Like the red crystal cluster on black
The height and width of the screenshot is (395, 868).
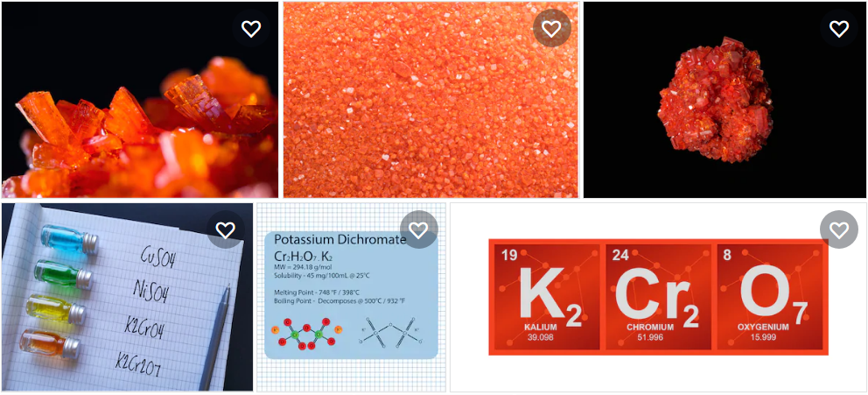pyautogui.click(x=838, y=28)
